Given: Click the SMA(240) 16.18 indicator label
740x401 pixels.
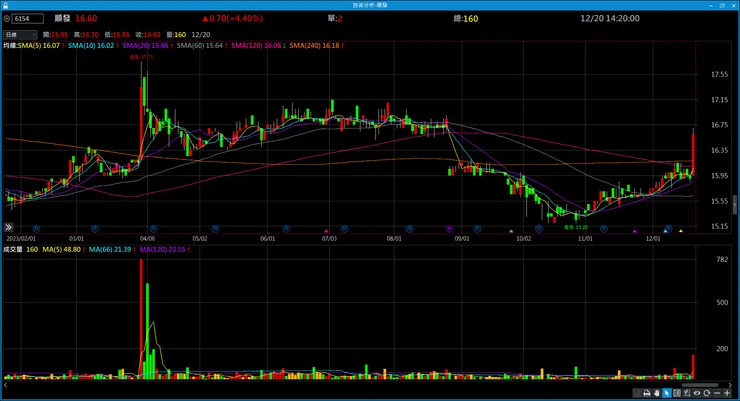Looking at the screenshot, I should coord(314,46).
